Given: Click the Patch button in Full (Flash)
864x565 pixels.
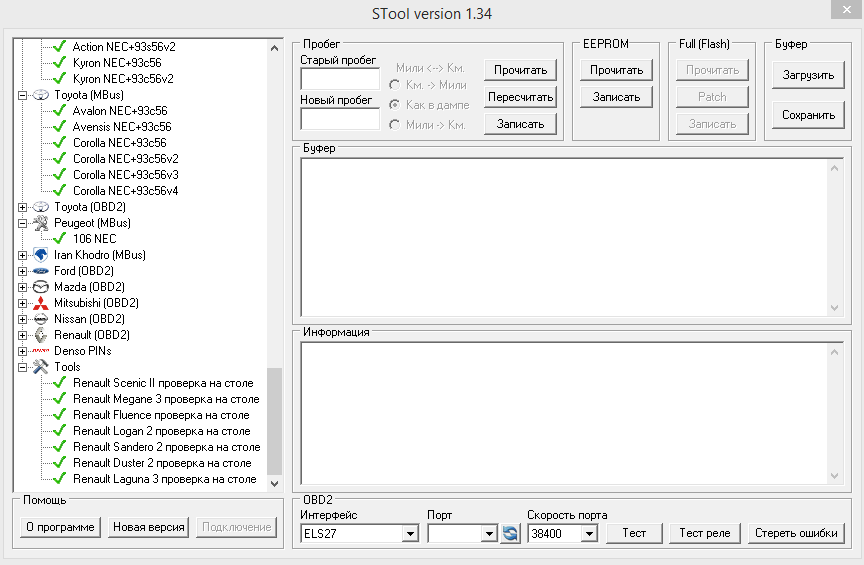Looking at the screenshot, I should (x=712, y=97).
